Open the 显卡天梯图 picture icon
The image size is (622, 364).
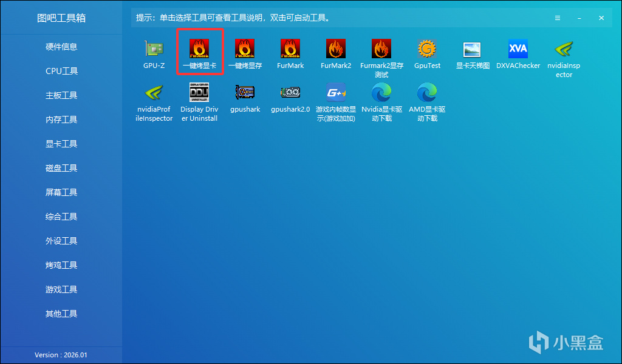473,49
